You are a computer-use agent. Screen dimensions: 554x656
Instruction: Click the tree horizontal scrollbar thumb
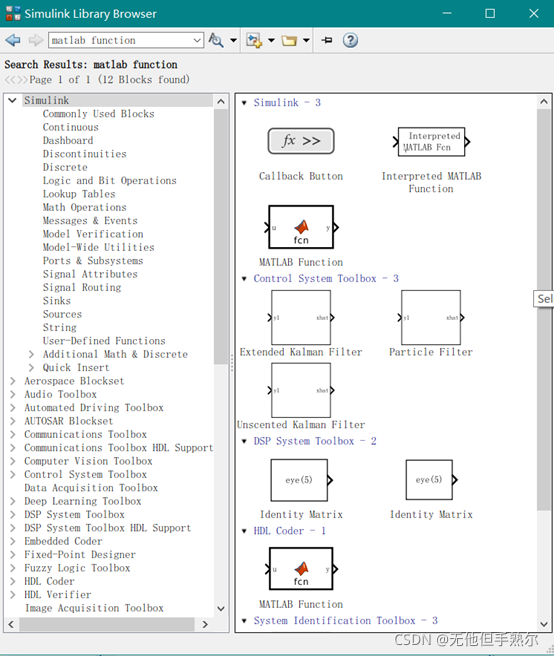click(107, 625)
